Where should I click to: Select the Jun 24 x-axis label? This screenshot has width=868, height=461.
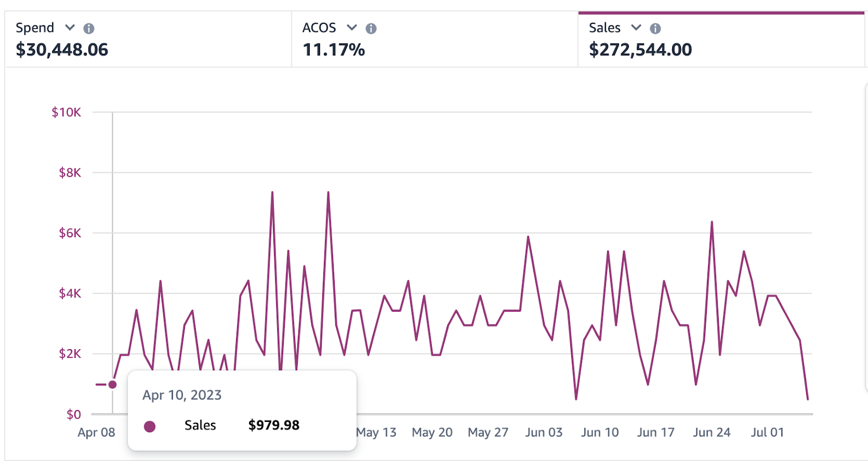coord(711,432)
